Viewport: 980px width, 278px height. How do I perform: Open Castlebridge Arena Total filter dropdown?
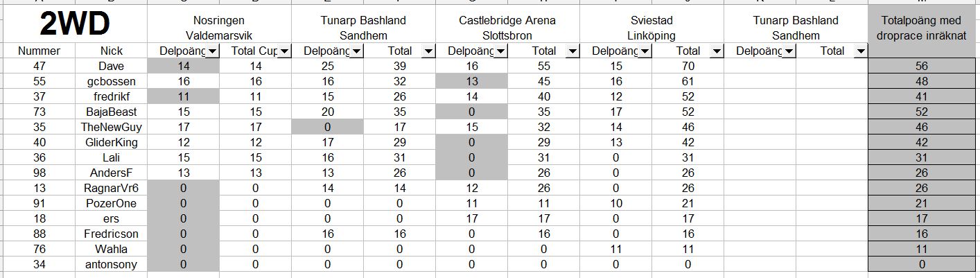point(572,51)
